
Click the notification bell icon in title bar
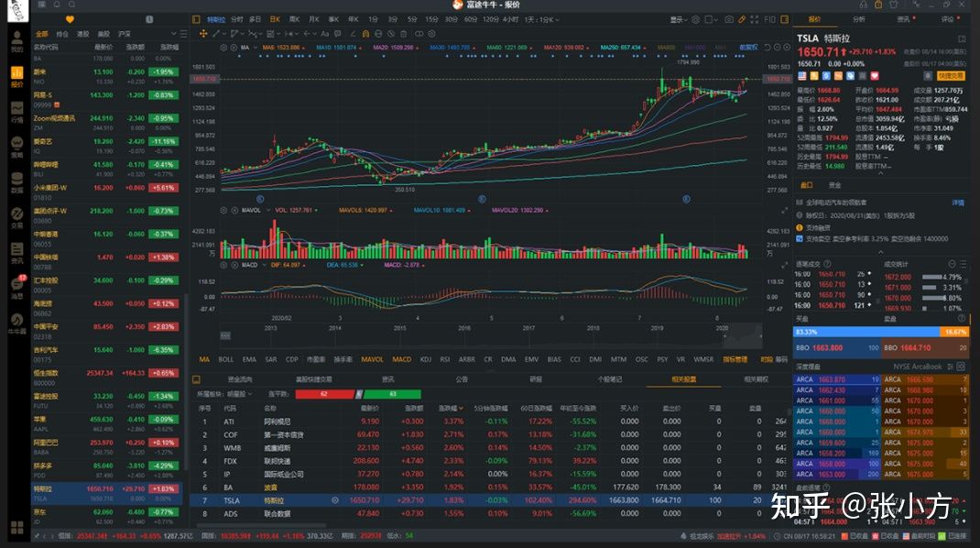coord(56,5)
